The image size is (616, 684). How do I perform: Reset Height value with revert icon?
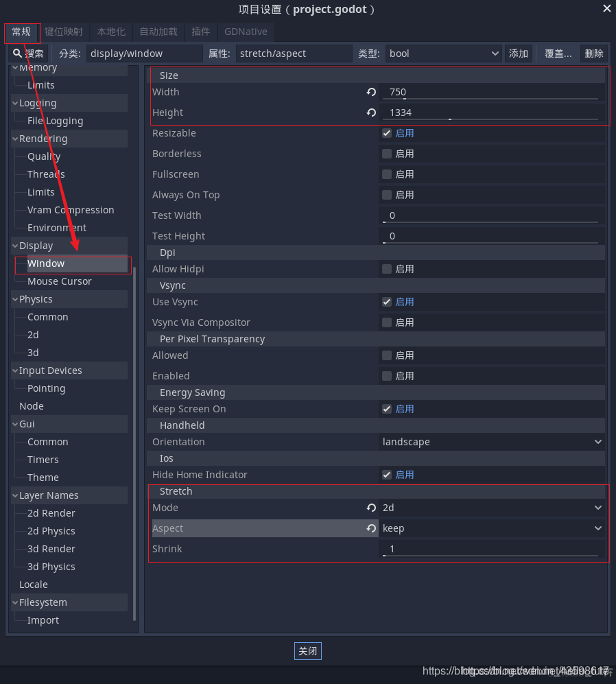[x=371, y=113]
